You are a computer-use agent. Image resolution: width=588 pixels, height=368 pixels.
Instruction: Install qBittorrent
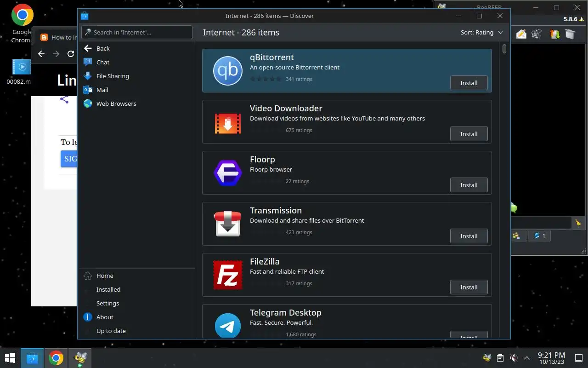[x=469, y=83]
